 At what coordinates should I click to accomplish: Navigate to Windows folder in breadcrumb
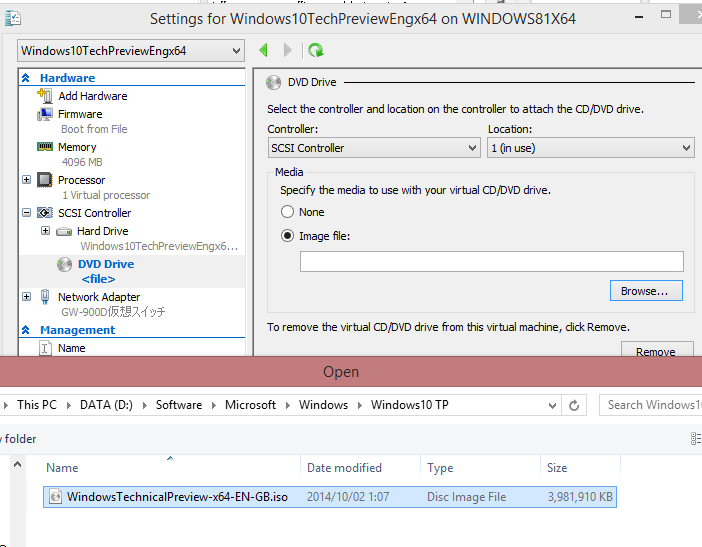click(323, 405)
